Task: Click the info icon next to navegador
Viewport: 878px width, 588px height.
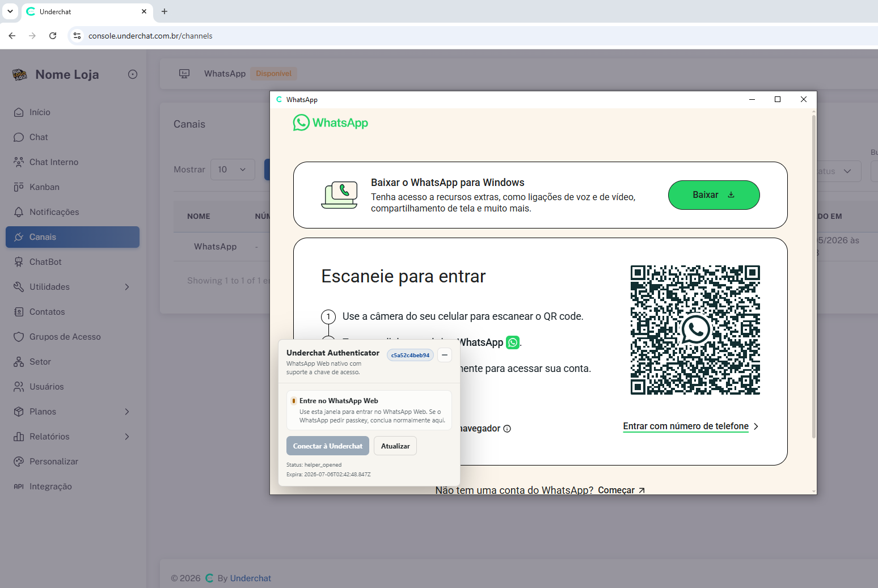Action: [507, 429]
